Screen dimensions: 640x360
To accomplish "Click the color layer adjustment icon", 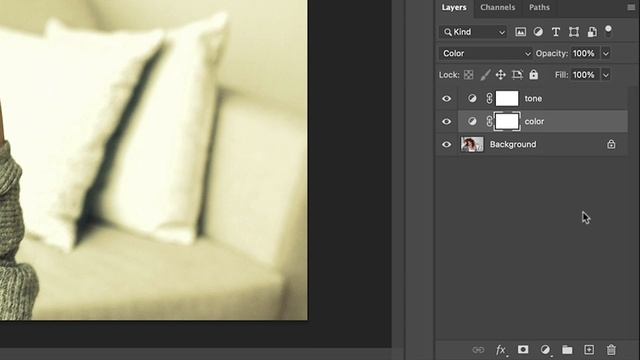I will (x=472, y=121).
